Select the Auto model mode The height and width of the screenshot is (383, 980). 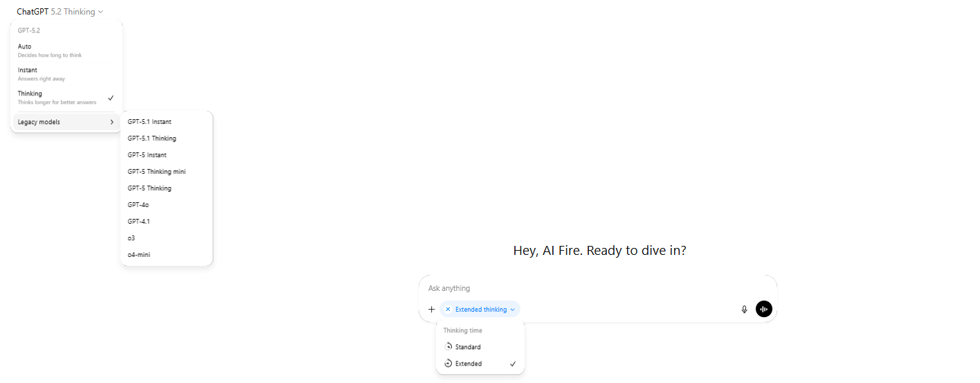(66, 51)
